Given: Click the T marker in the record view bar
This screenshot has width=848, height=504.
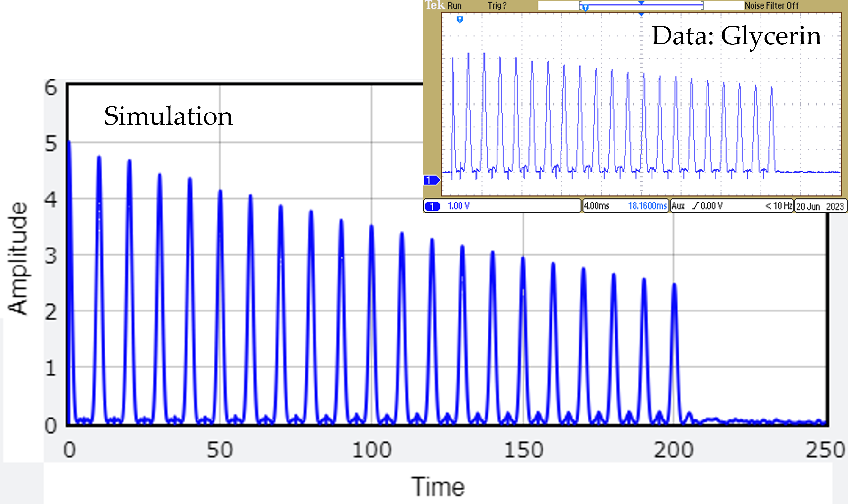Looking at the screenshot, I should point(585,7).
